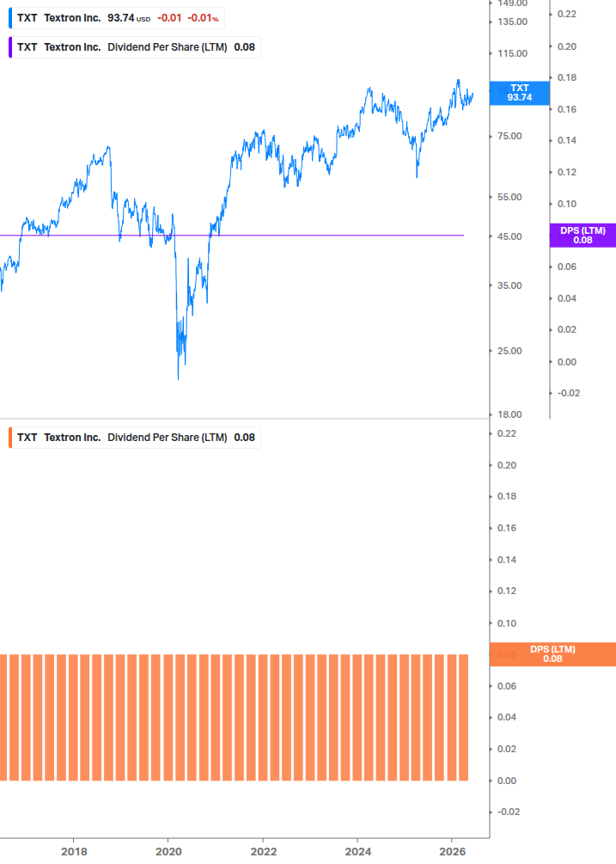Click the 0.00 label on the lower DPS axis

point(507,781)
